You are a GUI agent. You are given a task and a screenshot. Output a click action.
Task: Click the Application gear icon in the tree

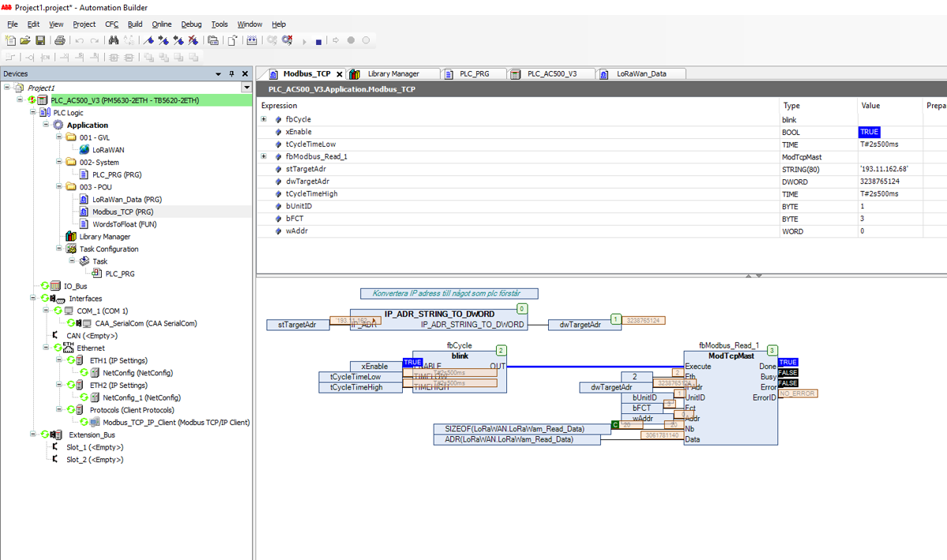58,125
